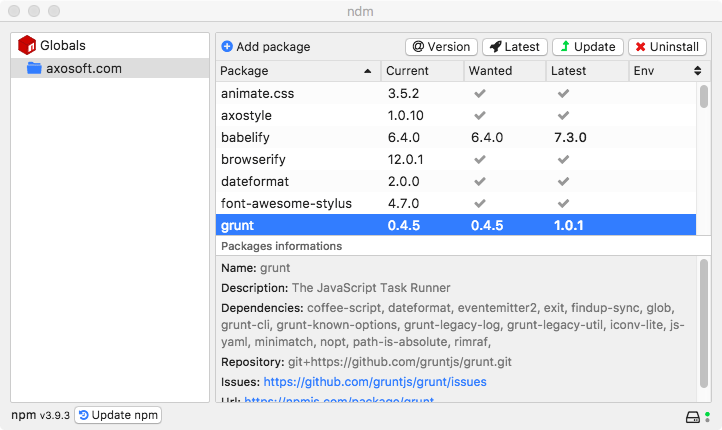722x430 pixels.
Task: Install Latest with the rocket button
Action: point(514,46)
